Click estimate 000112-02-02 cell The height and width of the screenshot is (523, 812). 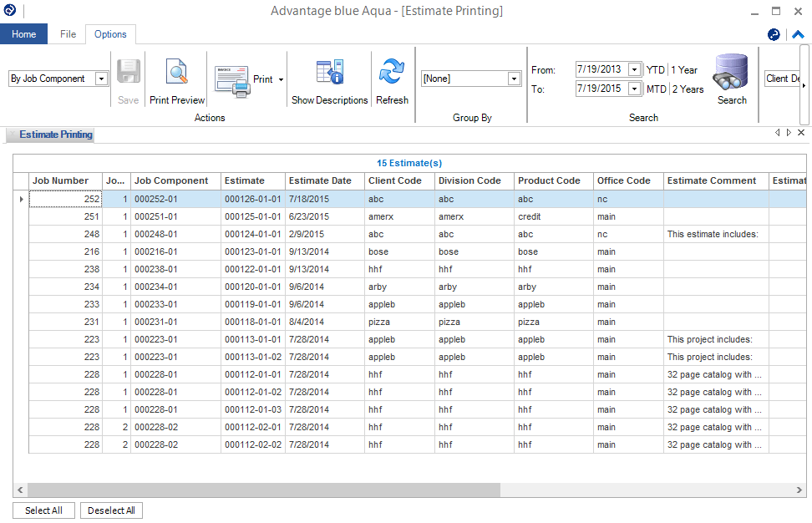253,444
